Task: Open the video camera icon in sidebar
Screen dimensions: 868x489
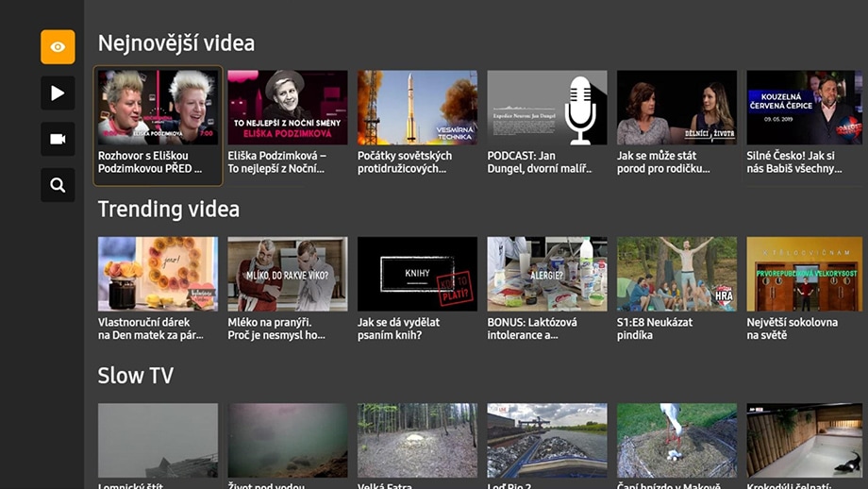Action: tap(58, 139)
